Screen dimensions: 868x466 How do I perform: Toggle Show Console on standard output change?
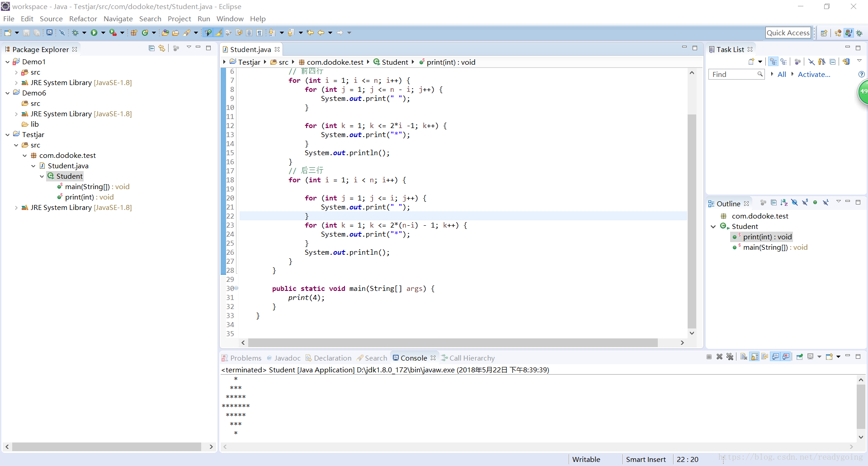(776, 357)
